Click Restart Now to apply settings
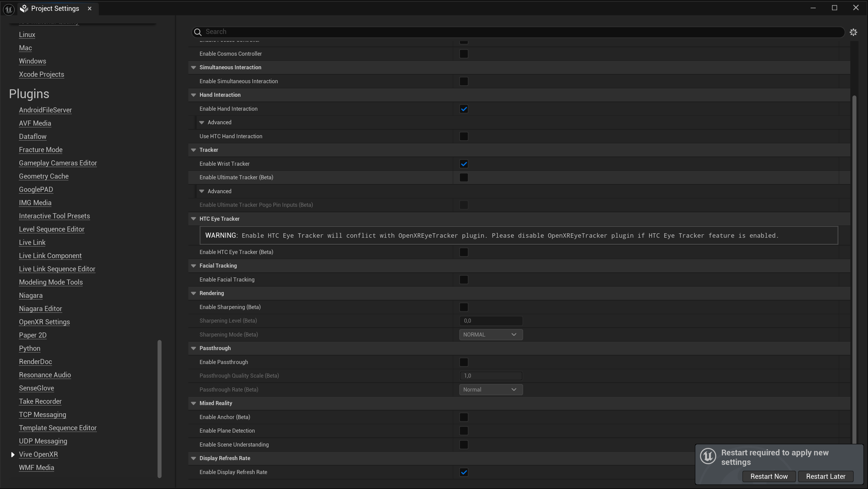 [769, 476]
